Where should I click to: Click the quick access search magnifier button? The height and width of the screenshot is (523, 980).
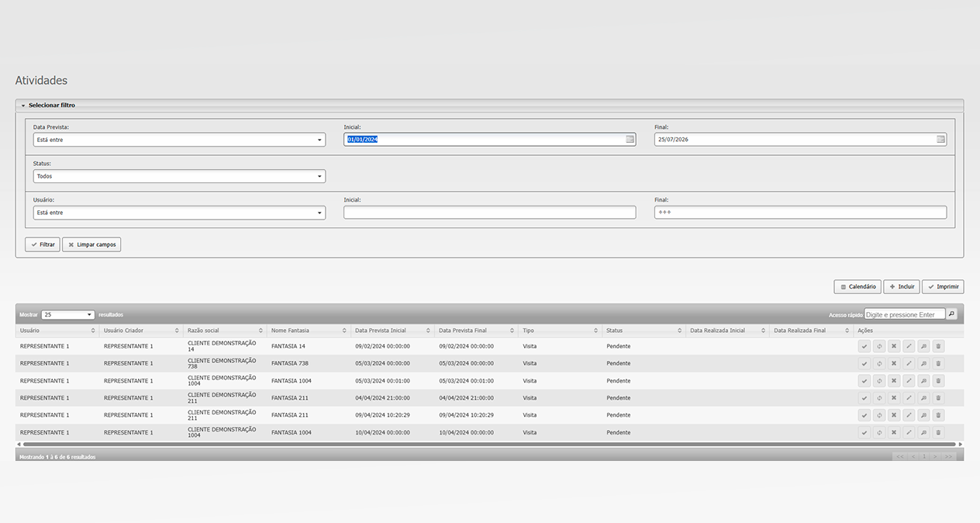(x=952, y=314)
